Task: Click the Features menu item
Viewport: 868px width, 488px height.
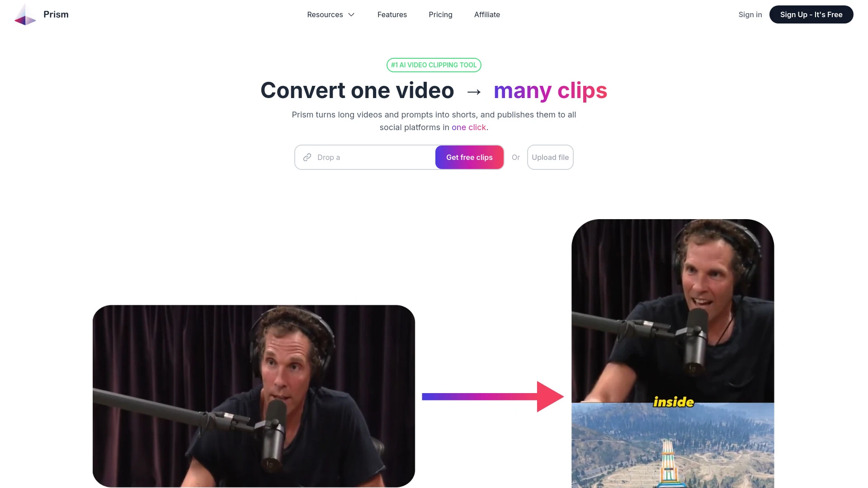Action: [x=392, y=14]
